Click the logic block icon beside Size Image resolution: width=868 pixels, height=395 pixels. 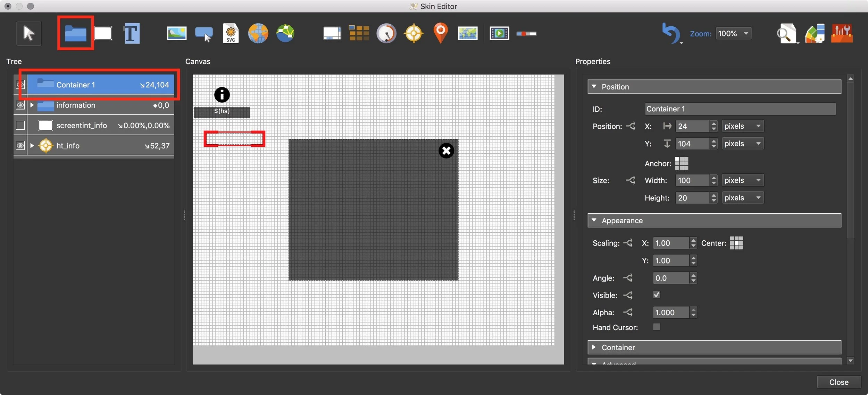tap(631, 180)
